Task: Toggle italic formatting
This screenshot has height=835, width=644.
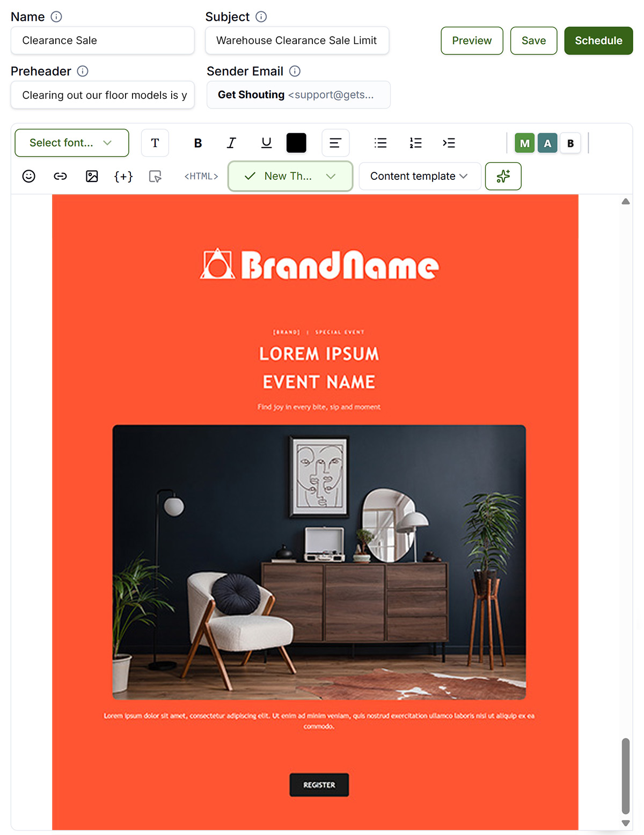Action: 231,143
